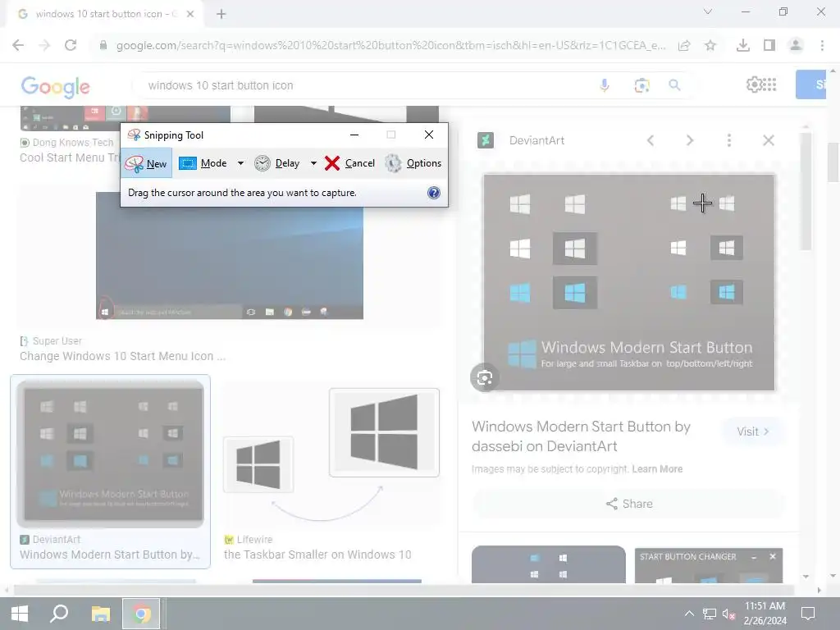This screenshot has width=840, height=630.
Task: Go back in Chrome
Action: point(18,46)
